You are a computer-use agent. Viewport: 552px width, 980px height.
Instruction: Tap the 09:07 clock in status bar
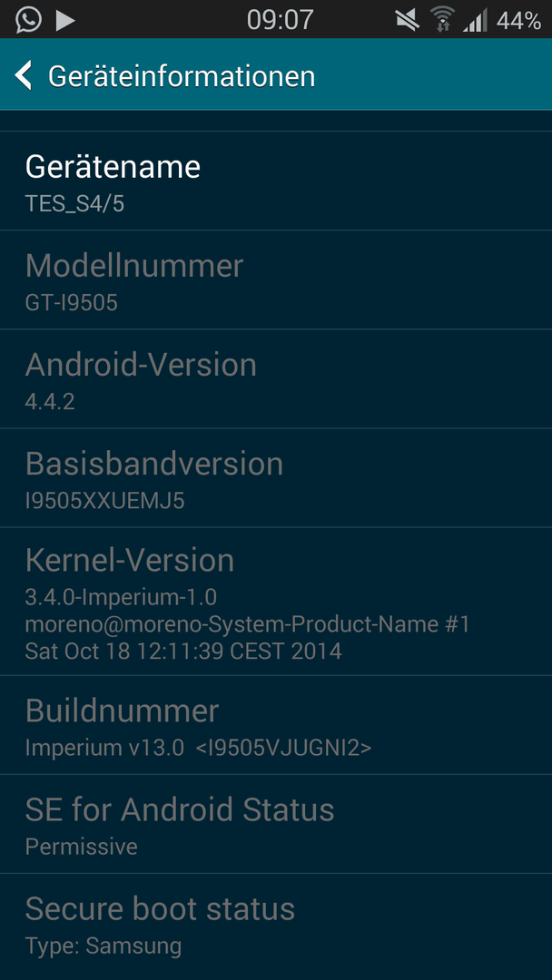280,20
